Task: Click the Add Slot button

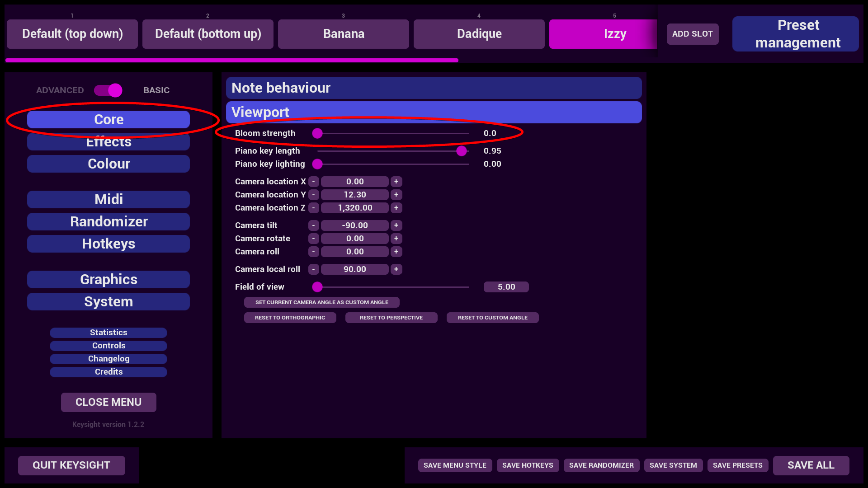Action: tap(692, 34)
